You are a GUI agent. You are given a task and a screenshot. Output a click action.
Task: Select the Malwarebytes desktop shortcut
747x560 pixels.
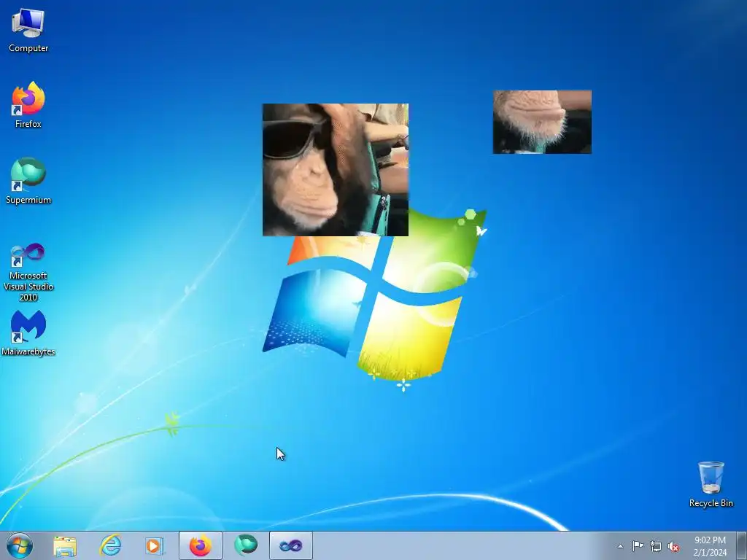pos(28,332)
